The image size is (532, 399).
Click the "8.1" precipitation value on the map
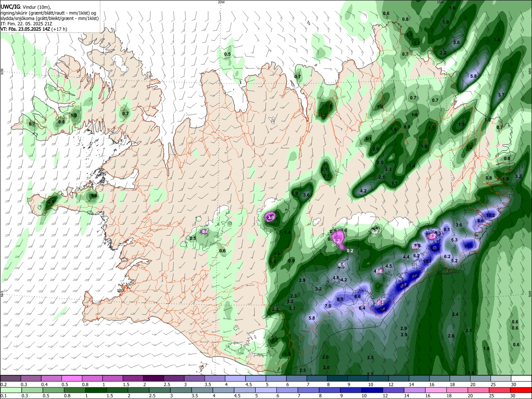click(447, 229)
